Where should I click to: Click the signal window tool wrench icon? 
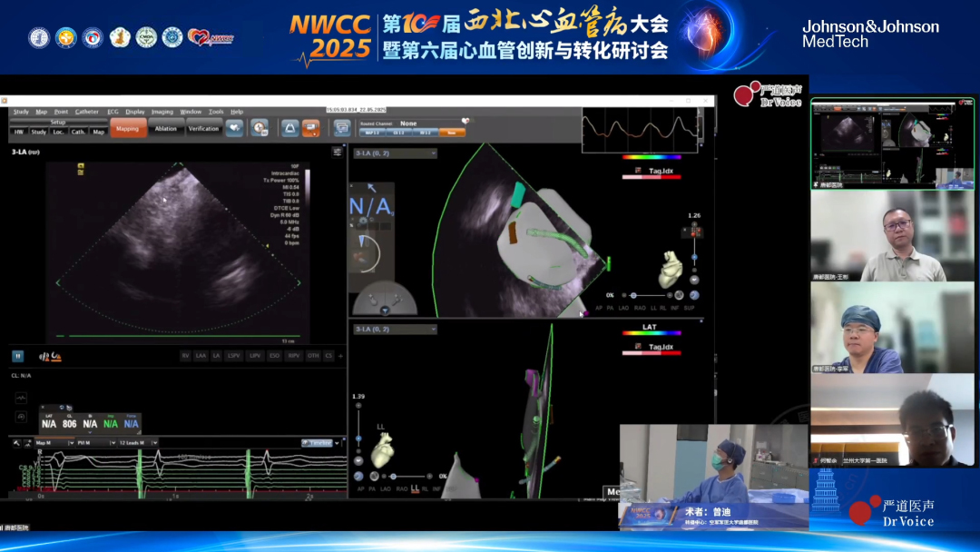point(16,443)
